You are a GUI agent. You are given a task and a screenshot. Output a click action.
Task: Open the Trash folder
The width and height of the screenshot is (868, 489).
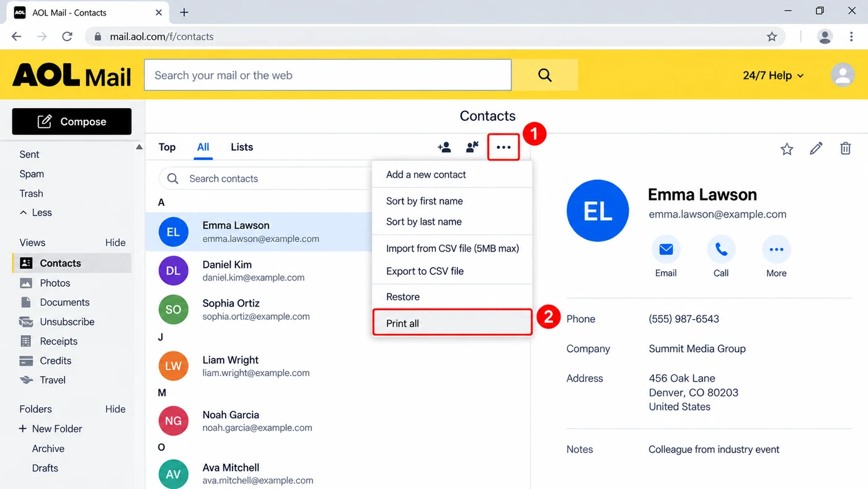tap(31, 193)
